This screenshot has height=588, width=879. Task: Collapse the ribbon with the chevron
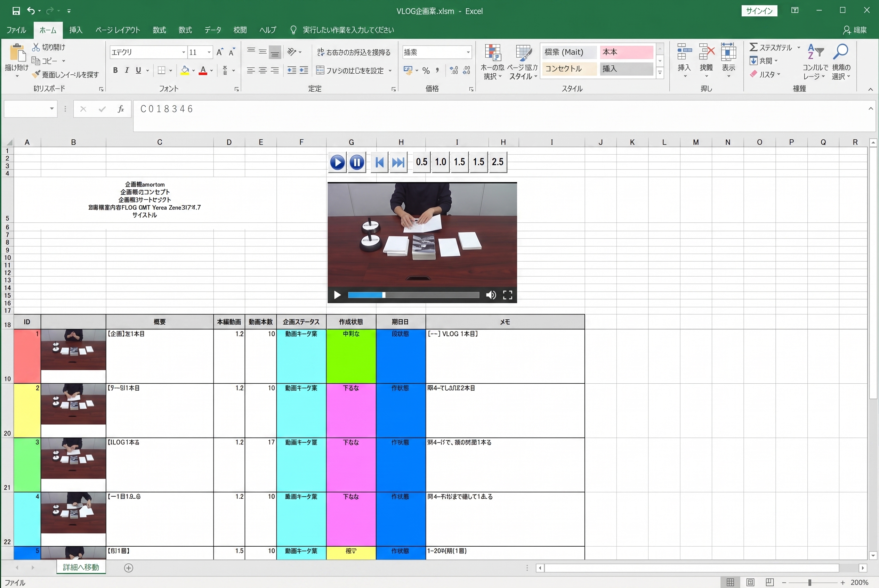pyautogui.click(x=870, y=89)
